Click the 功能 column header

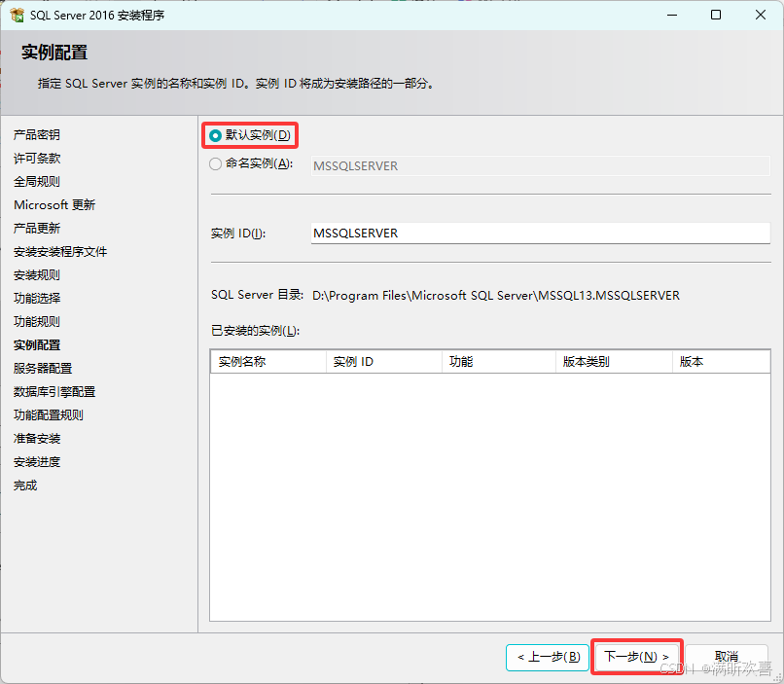[499, 362]
